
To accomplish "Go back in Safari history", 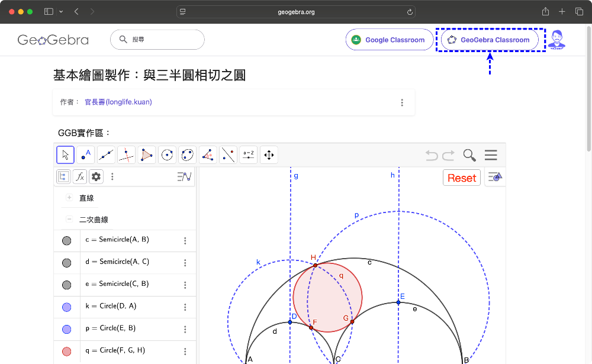I will tap(76, 12).
